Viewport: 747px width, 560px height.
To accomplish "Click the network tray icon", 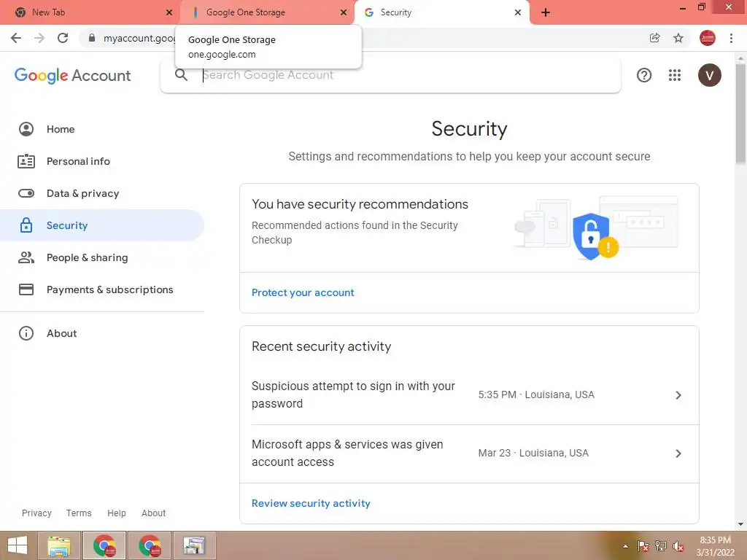I will point(661,546).
